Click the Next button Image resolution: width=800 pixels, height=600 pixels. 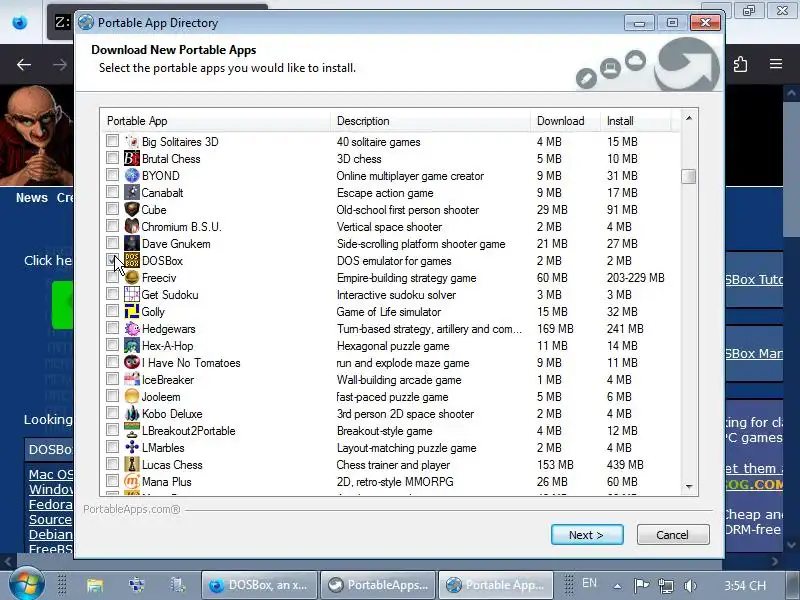click(587, 535)
